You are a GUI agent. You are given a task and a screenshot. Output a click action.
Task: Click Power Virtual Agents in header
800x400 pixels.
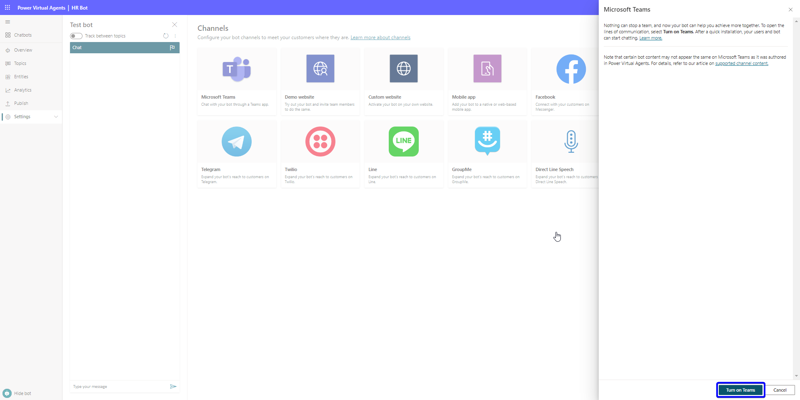(41, 8)
